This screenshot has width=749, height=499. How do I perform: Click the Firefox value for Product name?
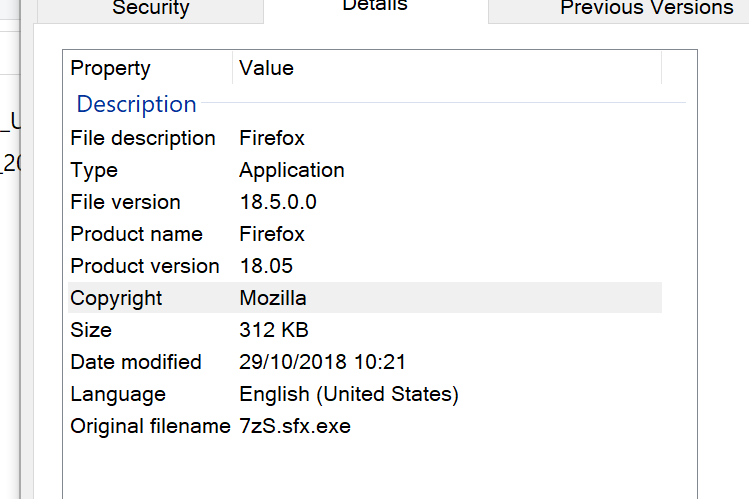tap(272, 234)
